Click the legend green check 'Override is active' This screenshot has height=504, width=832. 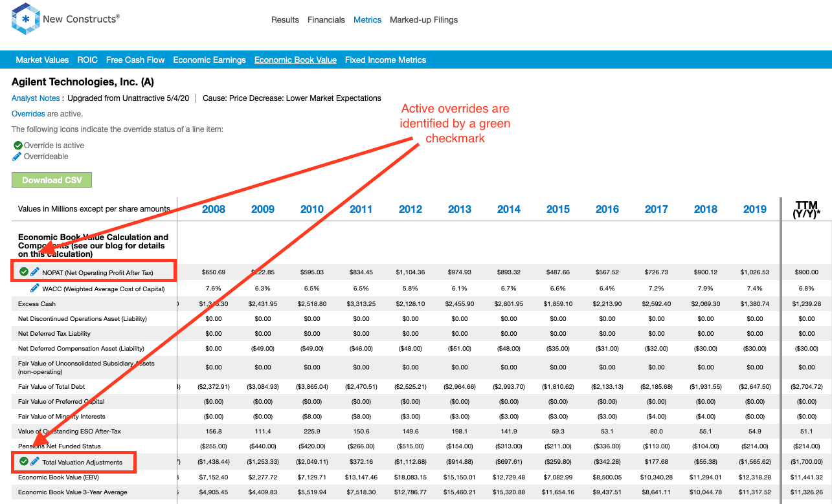point(18,146)
